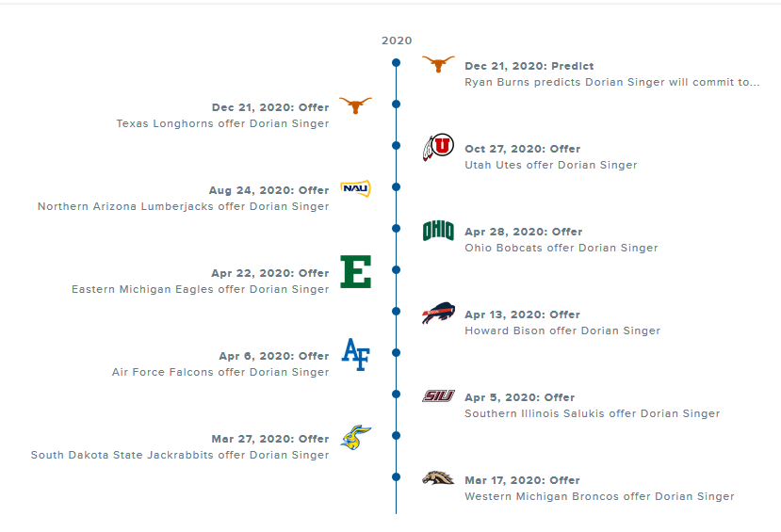This screenshot has height=532, width=781.
Task: Select the timeline dot for Apr 13 offer
Action: click(397, 311)
